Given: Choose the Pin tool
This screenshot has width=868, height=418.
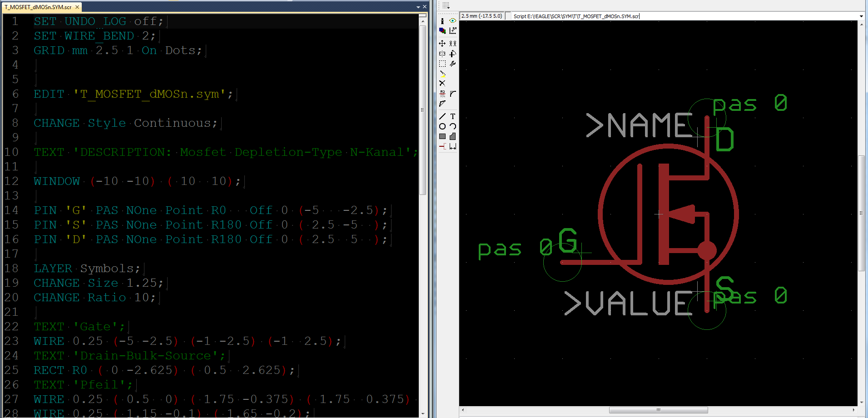Looking at the screenshot, I should coord(442,146).
